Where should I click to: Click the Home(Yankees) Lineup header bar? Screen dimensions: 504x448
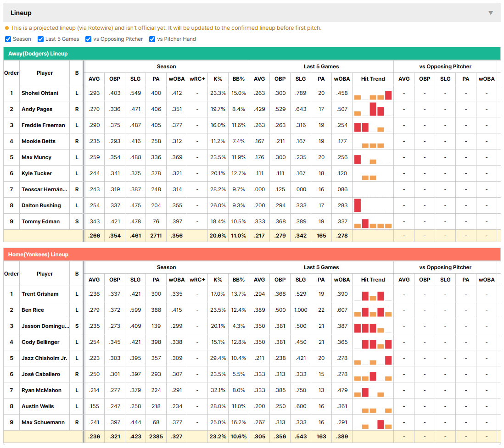tap(252, 254)
